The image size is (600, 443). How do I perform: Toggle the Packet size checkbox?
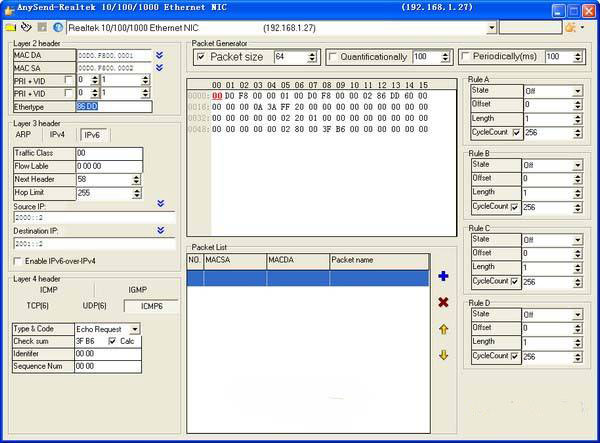tap(201, 57)
